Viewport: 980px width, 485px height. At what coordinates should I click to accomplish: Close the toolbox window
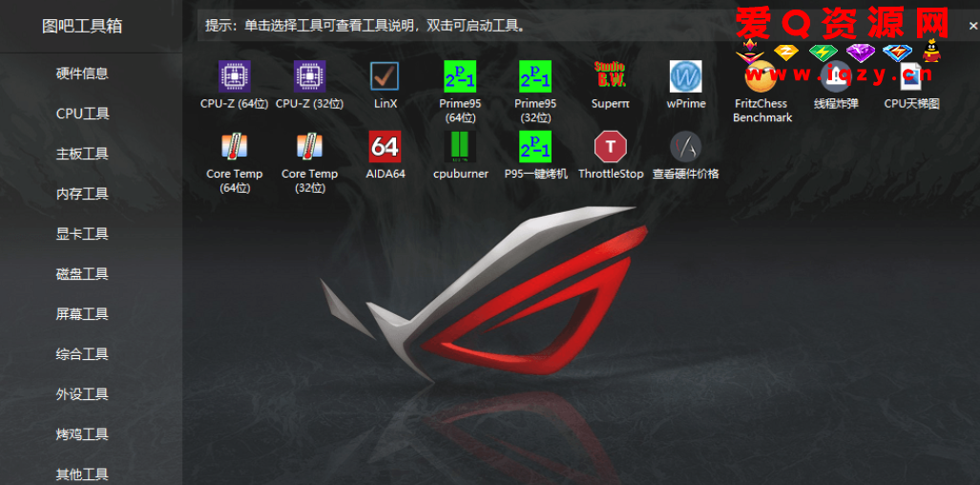point(973,26)
